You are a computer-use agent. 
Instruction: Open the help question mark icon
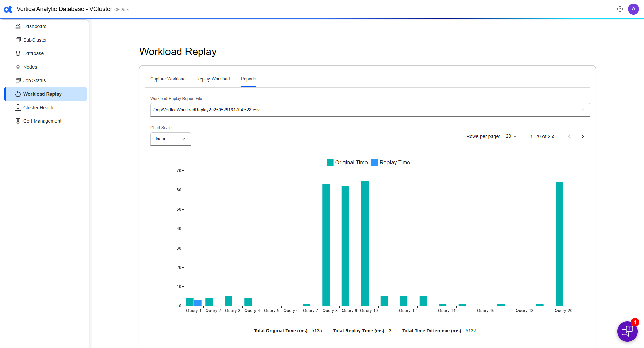coord(620,9)
